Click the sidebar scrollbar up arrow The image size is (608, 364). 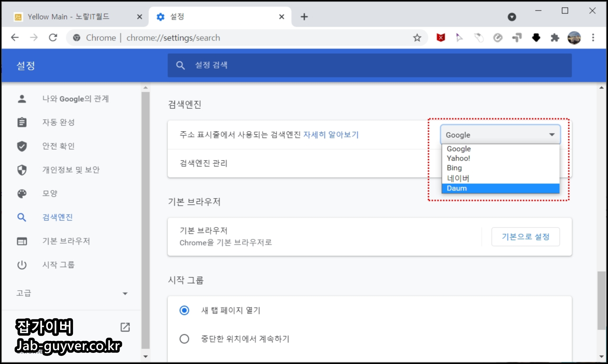point(146,88)
